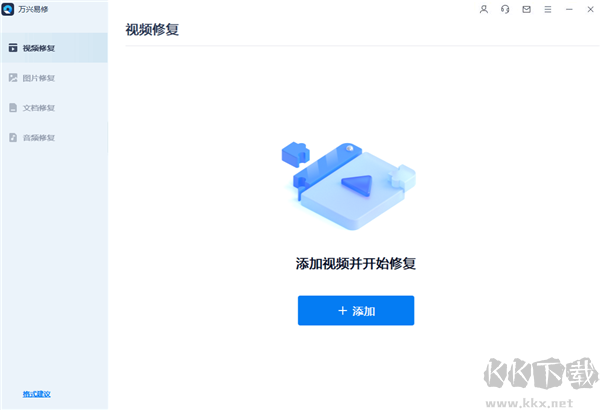The height and width of the screenshot is (410, 600).
Task: Open the user account icon
Action: tap(484, 9)
